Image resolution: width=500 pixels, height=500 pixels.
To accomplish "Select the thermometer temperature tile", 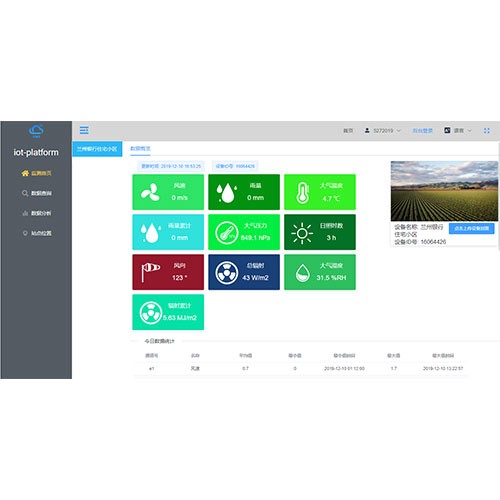I will (x=320, y=192).
